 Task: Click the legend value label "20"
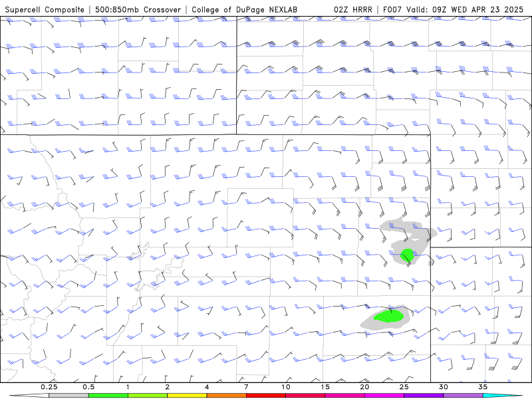364,387
